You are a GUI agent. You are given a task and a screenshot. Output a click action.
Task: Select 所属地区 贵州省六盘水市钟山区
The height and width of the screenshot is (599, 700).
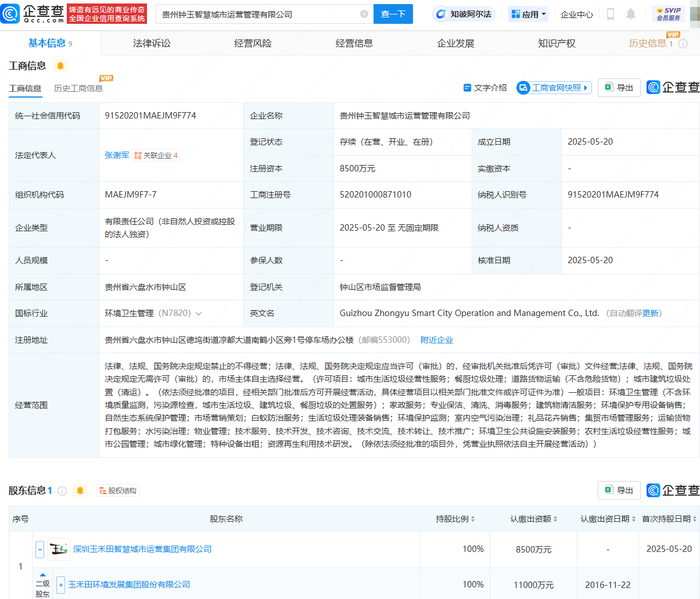click(x=145, y=287)
